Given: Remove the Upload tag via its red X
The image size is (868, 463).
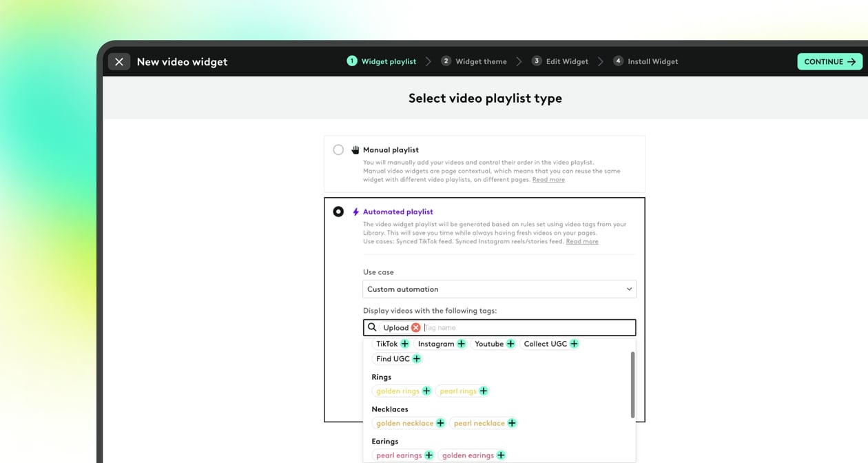Looking at the screenshot, I should tap(414, 327).
